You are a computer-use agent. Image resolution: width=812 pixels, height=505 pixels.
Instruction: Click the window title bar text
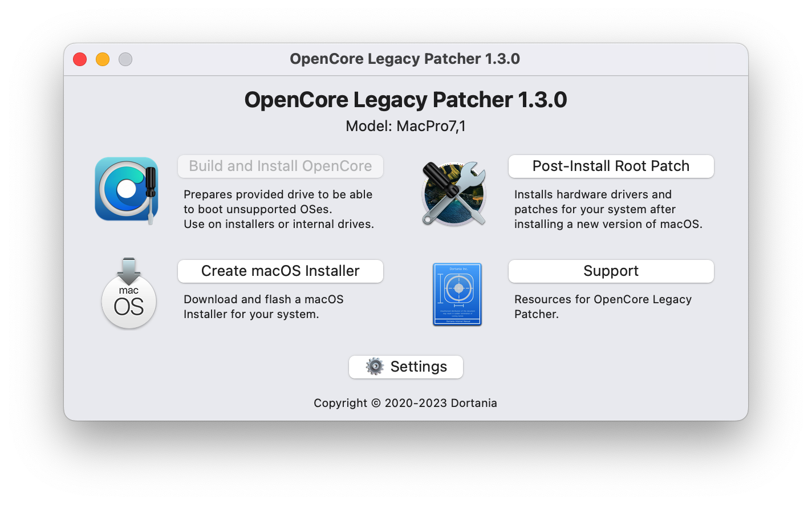(405, 59)
